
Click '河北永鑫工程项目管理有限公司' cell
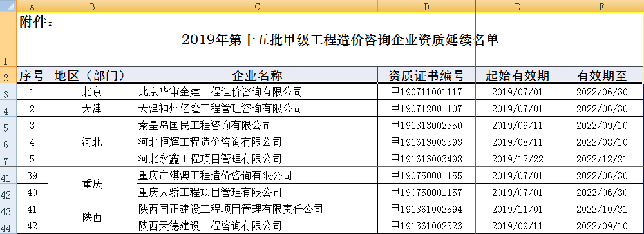pyautogui.click(x=257, y=159)
